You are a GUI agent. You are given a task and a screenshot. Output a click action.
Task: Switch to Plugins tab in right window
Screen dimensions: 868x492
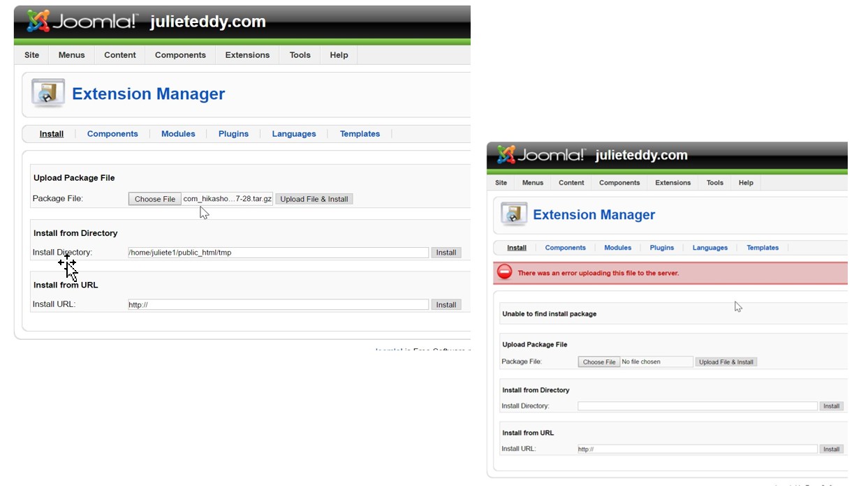click(x=662, y=248)
